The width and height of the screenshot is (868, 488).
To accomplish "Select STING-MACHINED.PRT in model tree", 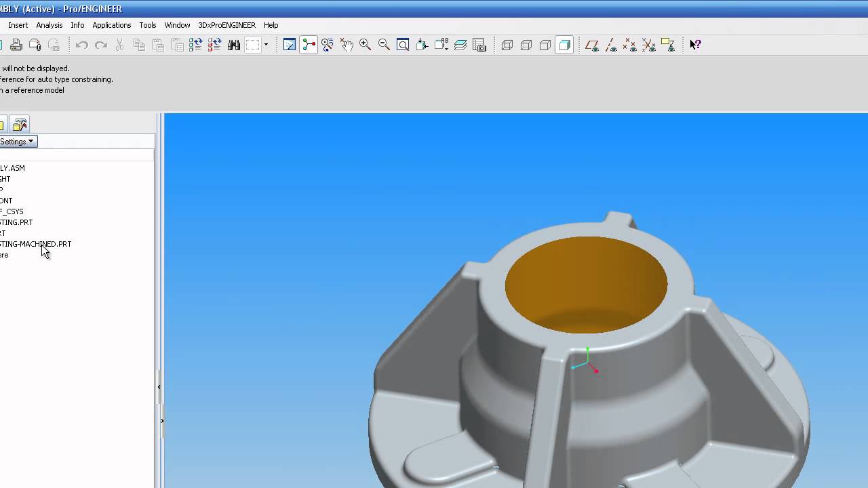I will (35, 244).
